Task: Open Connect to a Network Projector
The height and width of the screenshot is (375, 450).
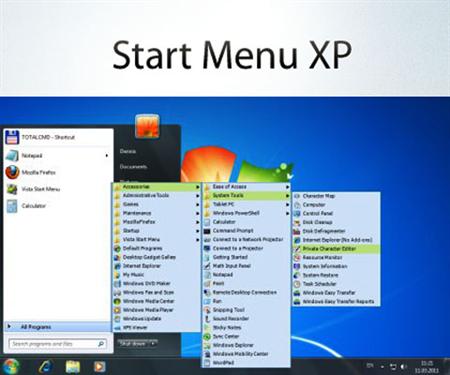Action: coord(247,239)
